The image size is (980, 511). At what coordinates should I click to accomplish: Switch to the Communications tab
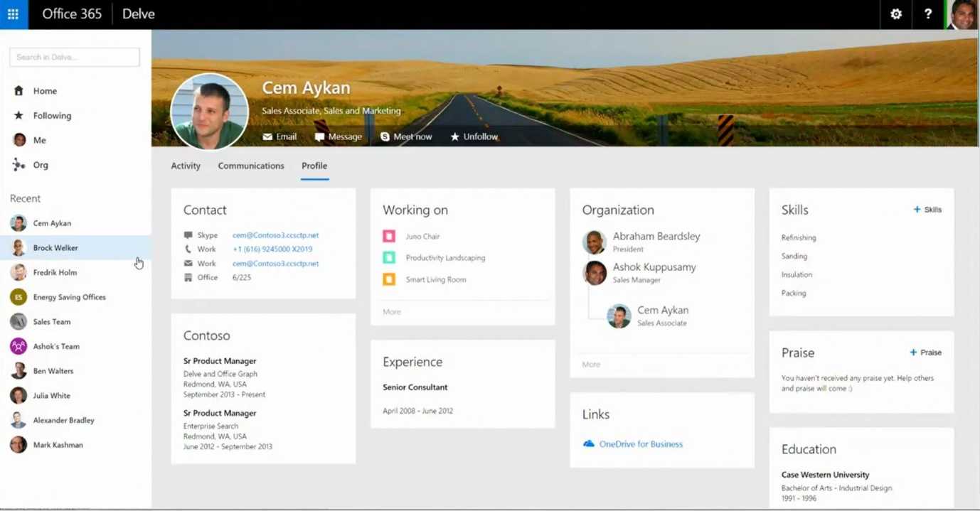click(251, 166)
